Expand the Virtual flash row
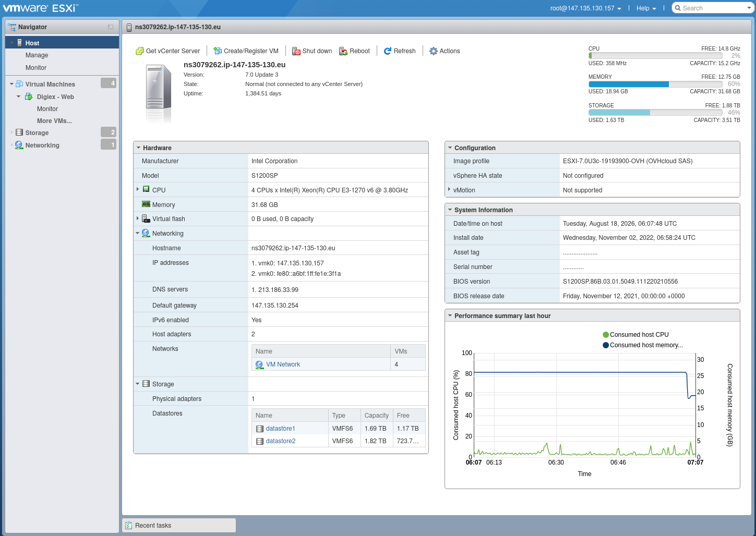 pyautogui.click(x=138, y=218)
